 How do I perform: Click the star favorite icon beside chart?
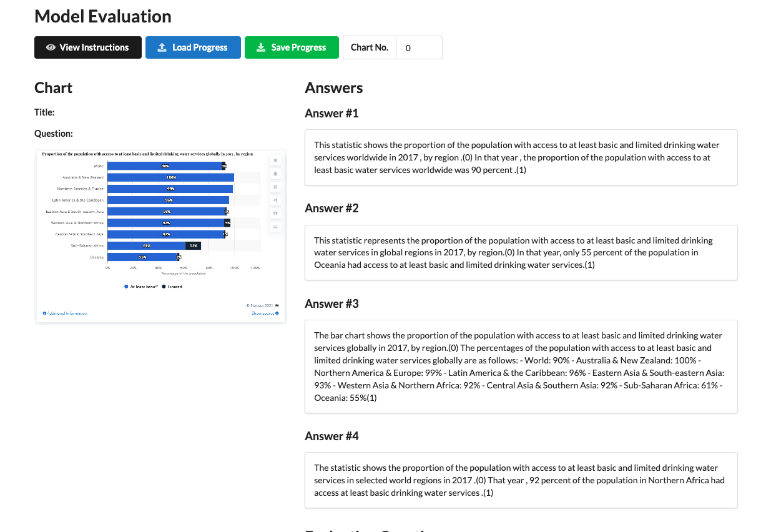pos(275,160)
